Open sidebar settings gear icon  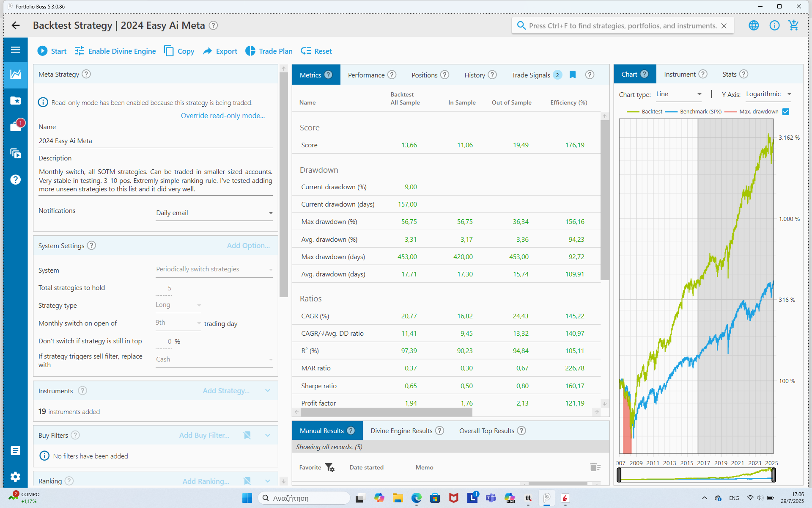tap(16, 477)
